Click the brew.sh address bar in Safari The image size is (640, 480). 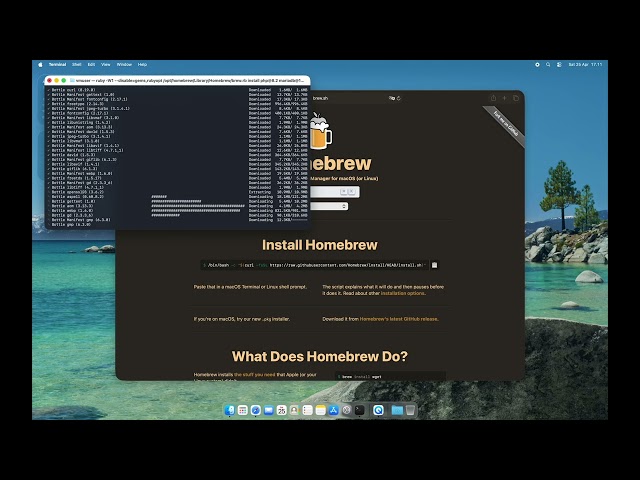click(x=355, y=98)
